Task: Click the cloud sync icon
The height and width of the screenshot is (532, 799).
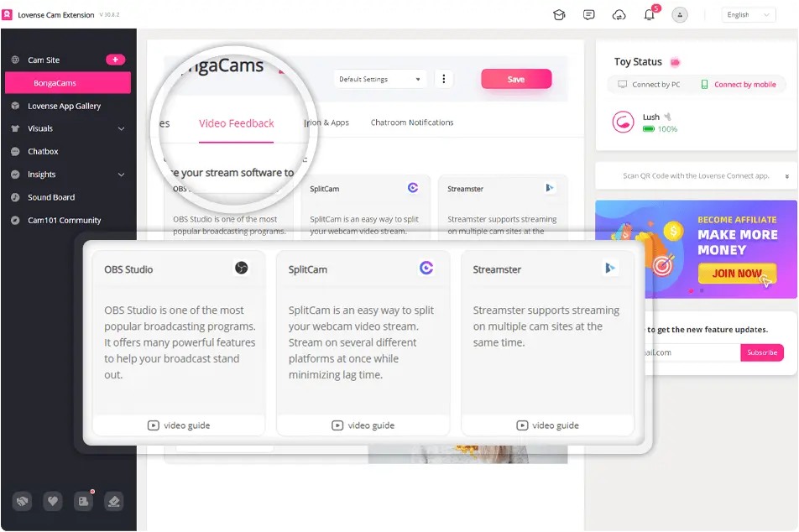Action: pyautogui.click(x=619, y=15)
